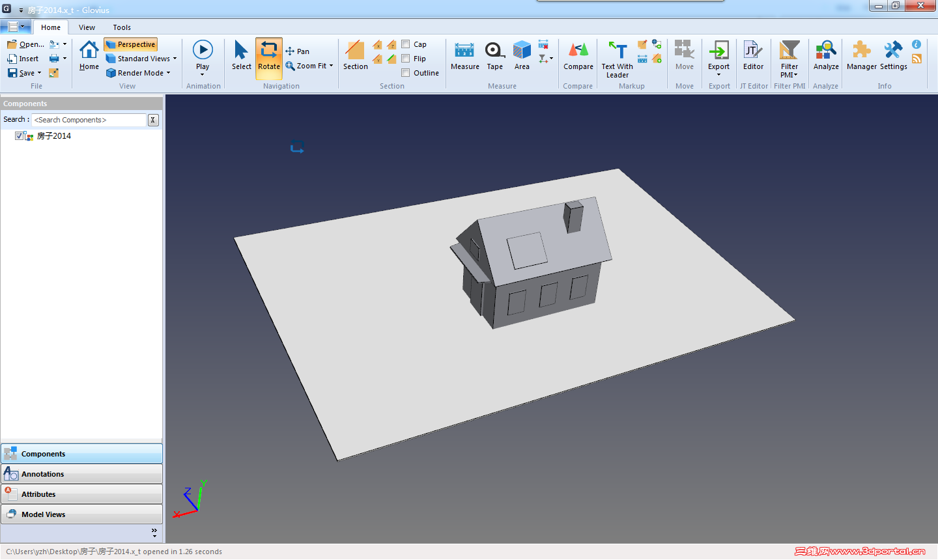Click the delete measurement icon

coord(543,44)
